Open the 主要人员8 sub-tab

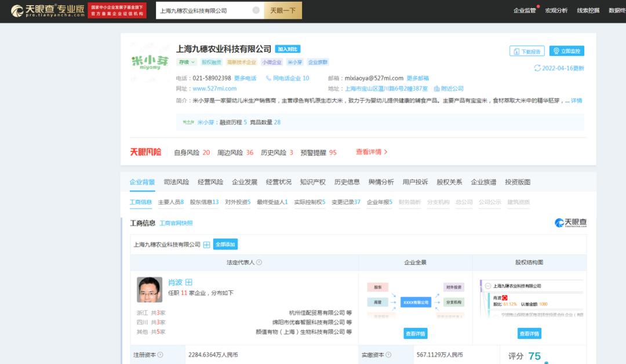[x=172, y=203]
